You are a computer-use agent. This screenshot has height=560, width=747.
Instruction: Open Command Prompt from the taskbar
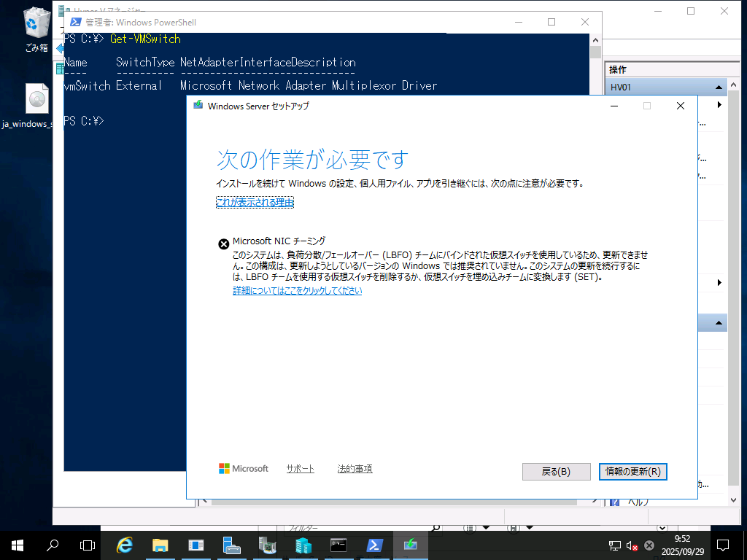point(338,545)
